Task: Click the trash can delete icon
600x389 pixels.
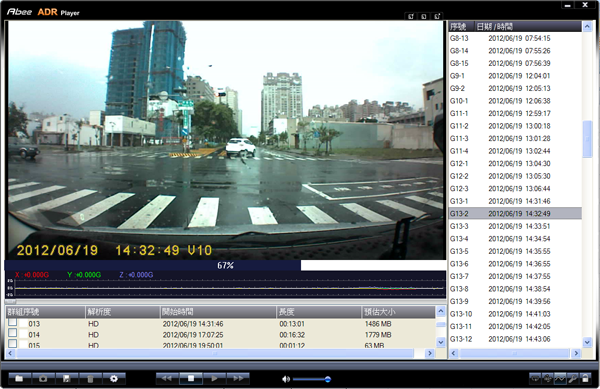Action: click(90, 379)
